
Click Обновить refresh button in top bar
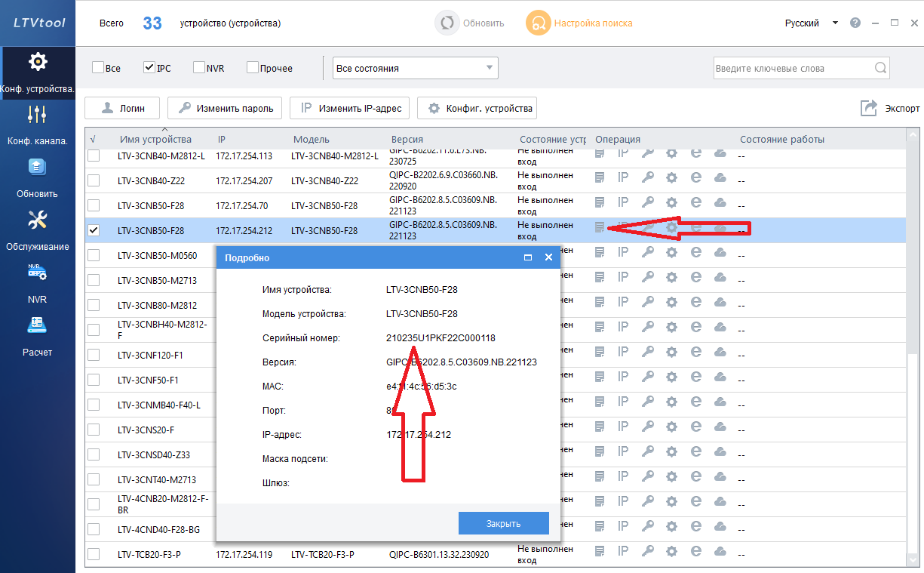point(470,23)
